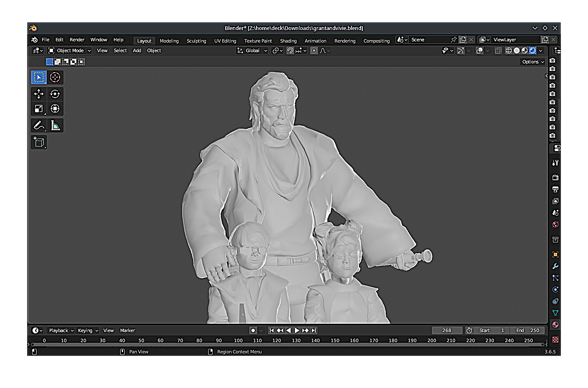Open the Keying popover
This screenshot has height=388, width=588.
coord(88,330)
